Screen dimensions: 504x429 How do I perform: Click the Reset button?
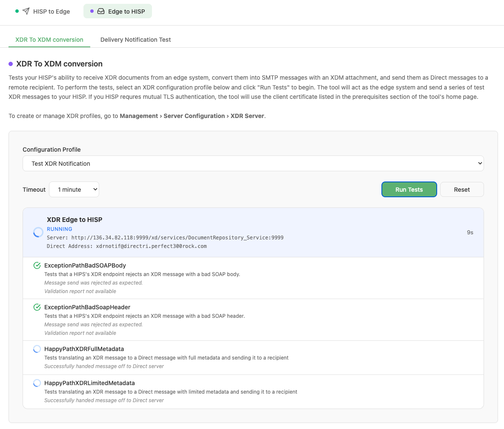point(461,190)
